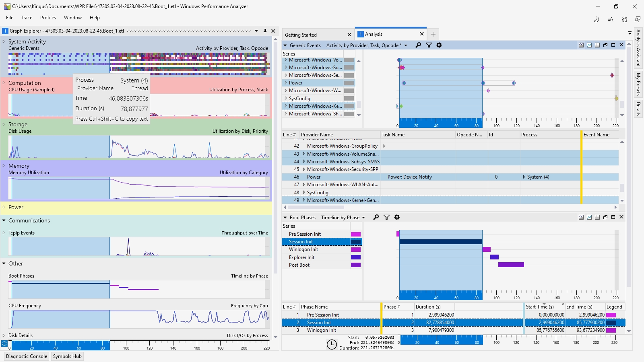Undock the Boot Phases panel
The image size is (644, 362).
click(x=605, y=217)
